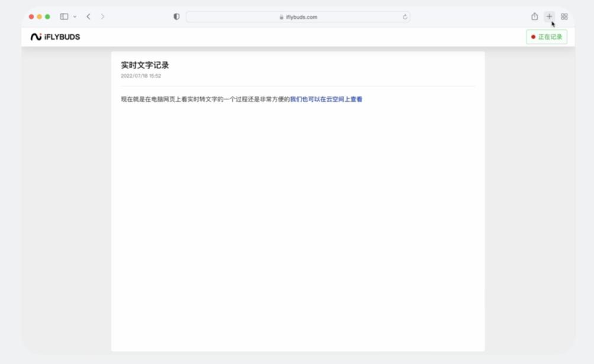
Task: Click the gray transcribed text starting 现在就是
Action: point(205,99)
